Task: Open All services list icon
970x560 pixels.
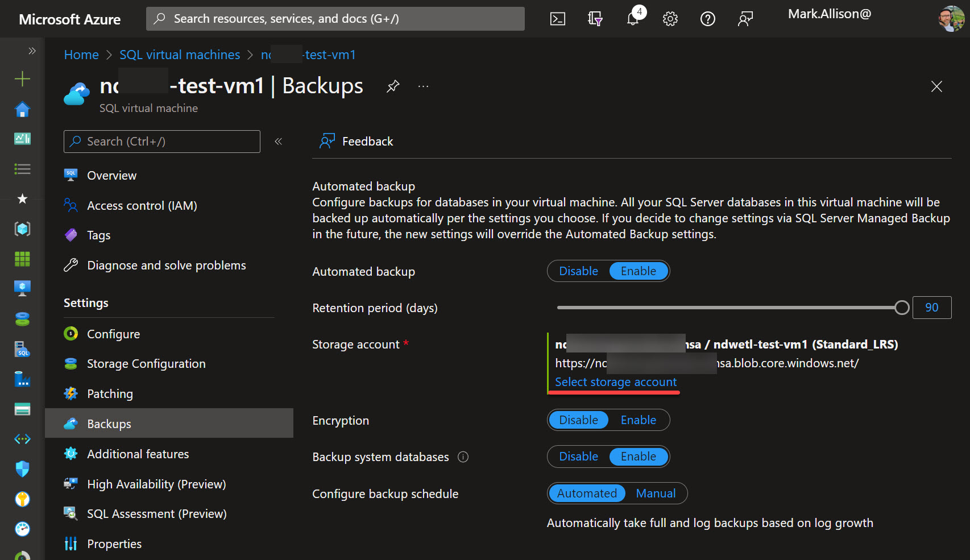Action: point(22,169)
